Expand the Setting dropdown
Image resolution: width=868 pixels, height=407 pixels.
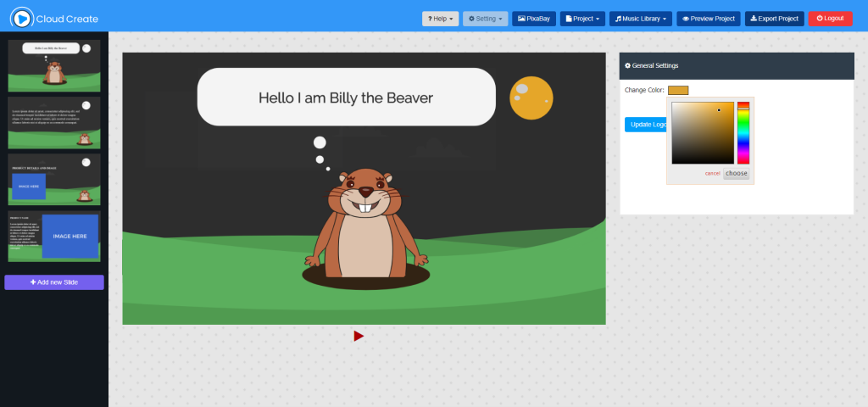[485, 19]
